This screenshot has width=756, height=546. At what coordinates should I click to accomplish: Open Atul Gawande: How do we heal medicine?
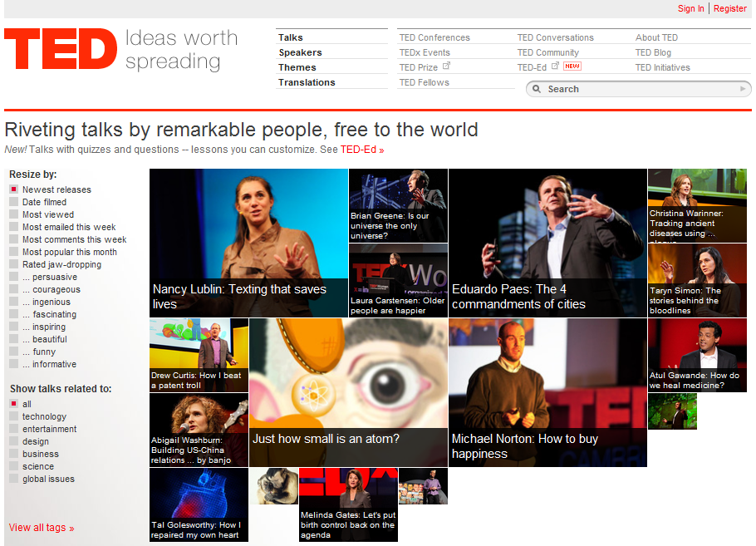click(x=697, y=355)
